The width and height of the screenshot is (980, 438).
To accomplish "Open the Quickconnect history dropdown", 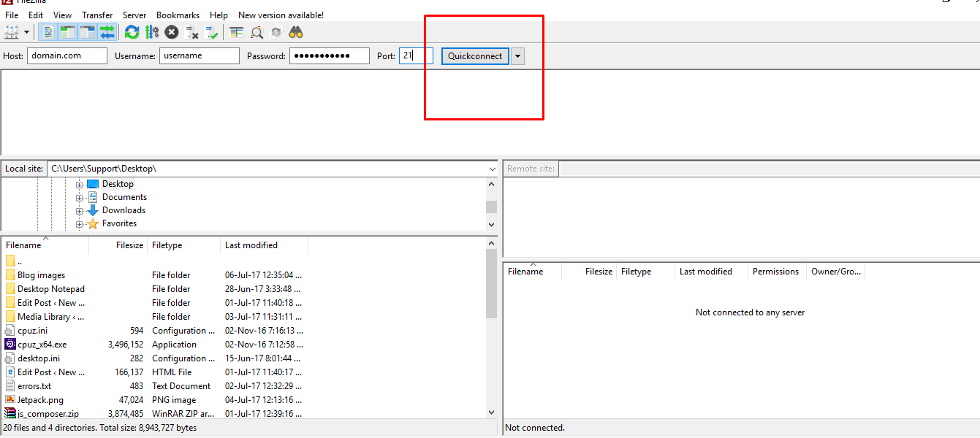I will point(517,56).
